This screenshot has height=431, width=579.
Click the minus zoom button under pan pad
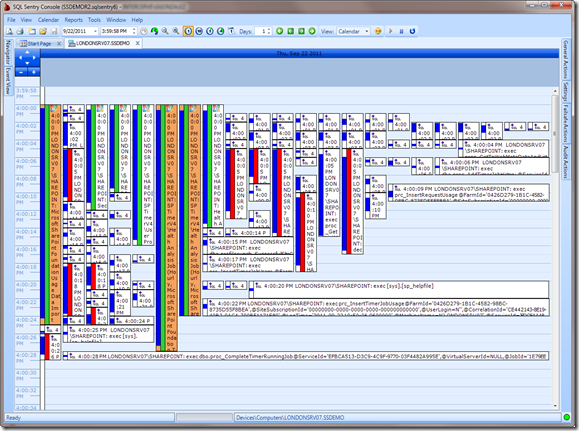point(21,72)
